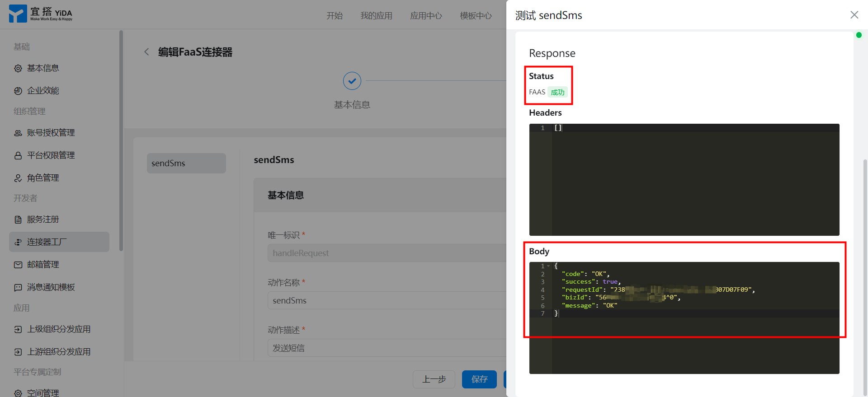Image resolution: width=868 pixels, height=397 pixels.
Task: Click the FAAS status label
Action: click(x=537, y=92)
